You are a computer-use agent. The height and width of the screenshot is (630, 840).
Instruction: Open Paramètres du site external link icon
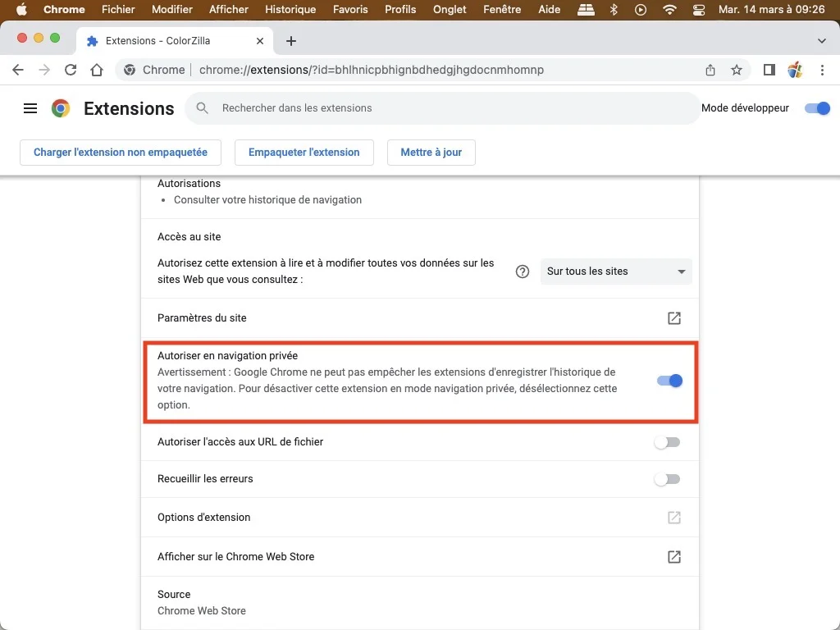[674, 318]
